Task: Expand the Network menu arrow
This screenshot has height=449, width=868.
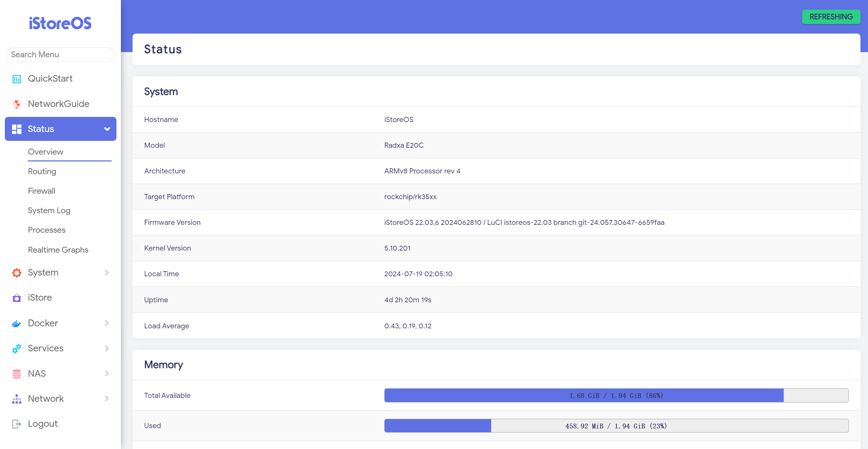Action: (x=107, y=398)
